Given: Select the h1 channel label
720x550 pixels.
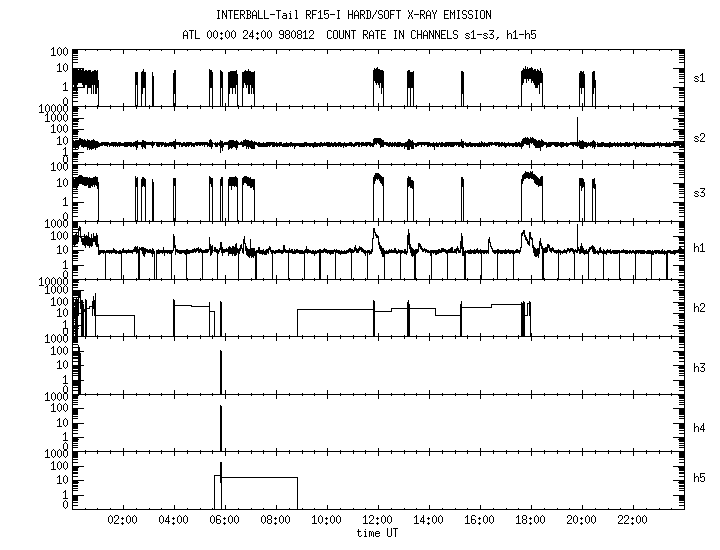Looking at the screenshot, I should click(x=701, y=249).
